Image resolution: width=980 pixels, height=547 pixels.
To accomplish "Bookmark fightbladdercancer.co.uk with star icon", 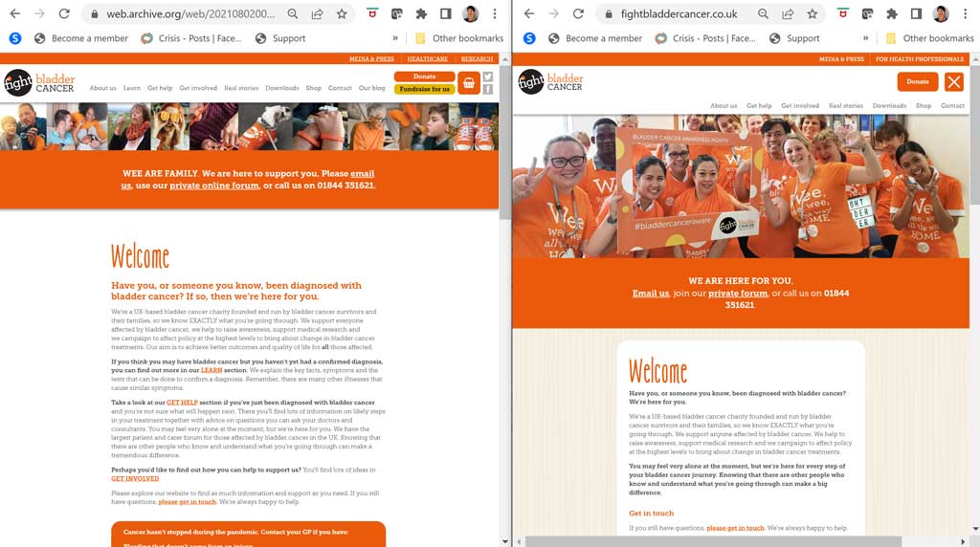I will pyautogui.click(x=812, y=13).
